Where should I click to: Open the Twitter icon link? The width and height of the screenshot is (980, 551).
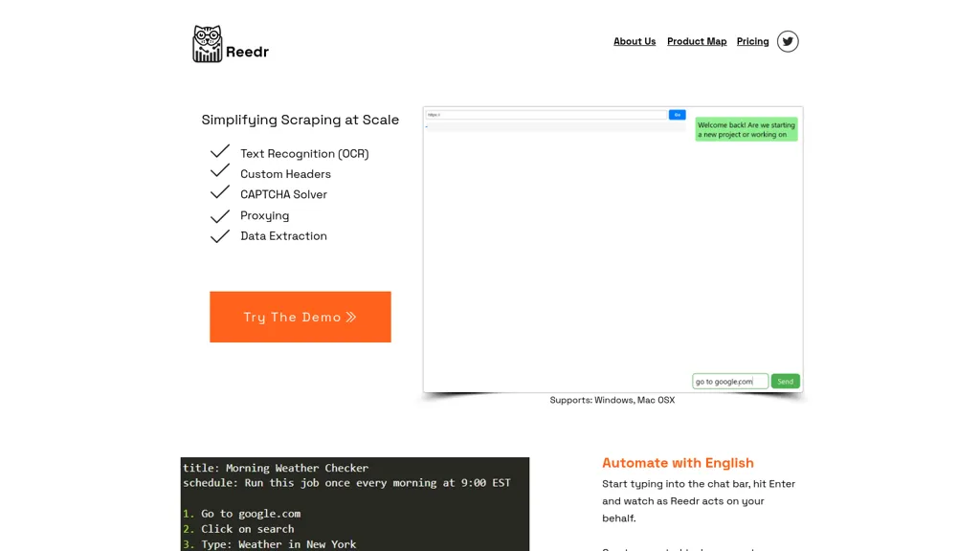pyautogui.click(x=788, y=41)
